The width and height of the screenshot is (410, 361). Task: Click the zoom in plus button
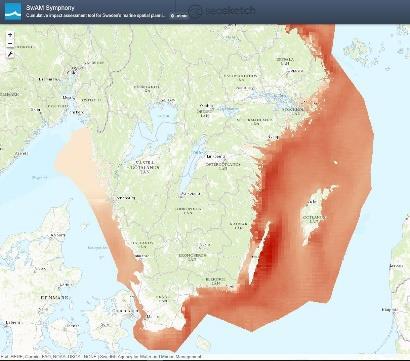10,35
